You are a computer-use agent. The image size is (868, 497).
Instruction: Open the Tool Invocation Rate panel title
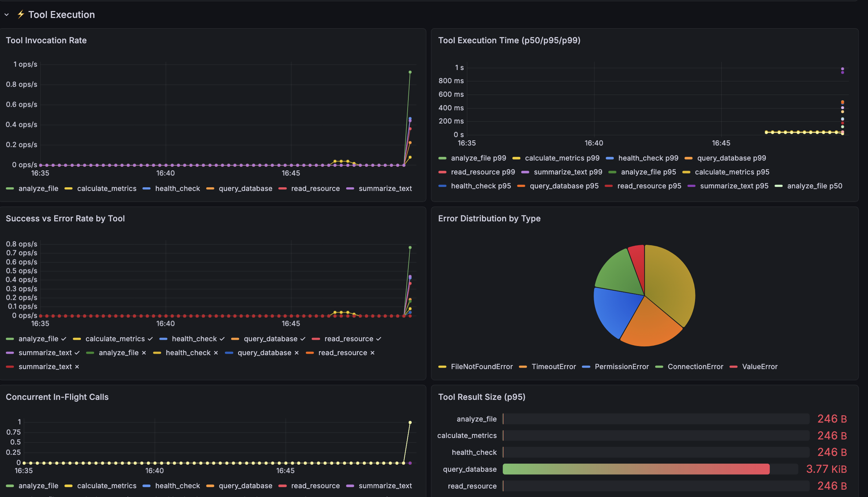tap(46, 40)
